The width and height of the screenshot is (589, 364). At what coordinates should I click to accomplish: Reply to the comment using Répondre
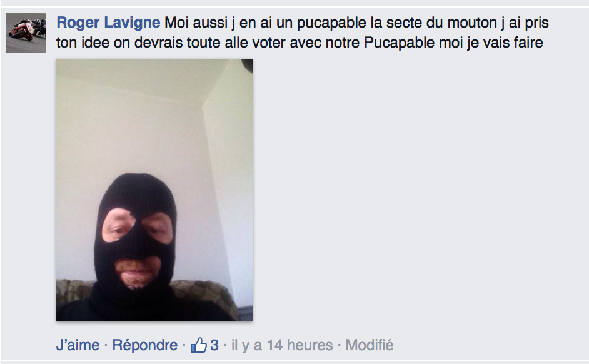click(x=144, y=345)
